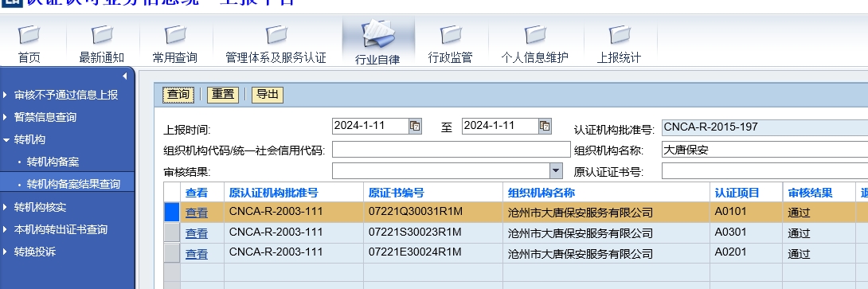Click 通过 result in A0101 row
Screen dimensions: 868x289
[x=799, y=213]
